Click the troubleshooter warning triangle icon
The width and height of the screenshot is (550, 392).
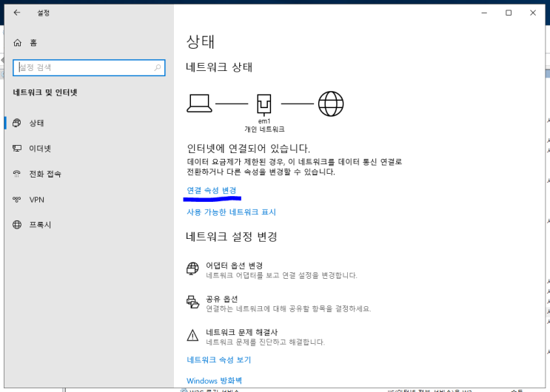(192, 335)
